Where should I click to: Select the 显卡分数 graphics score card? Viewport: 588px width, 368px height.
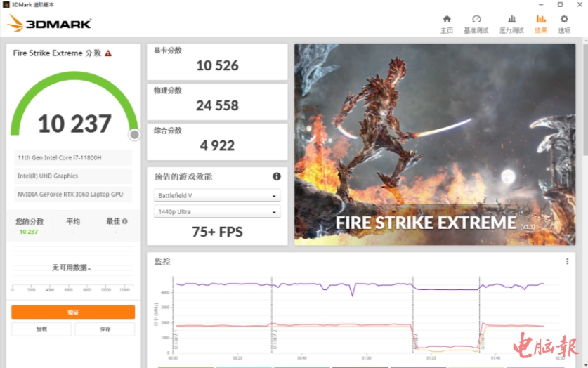[x=217, y=62]
